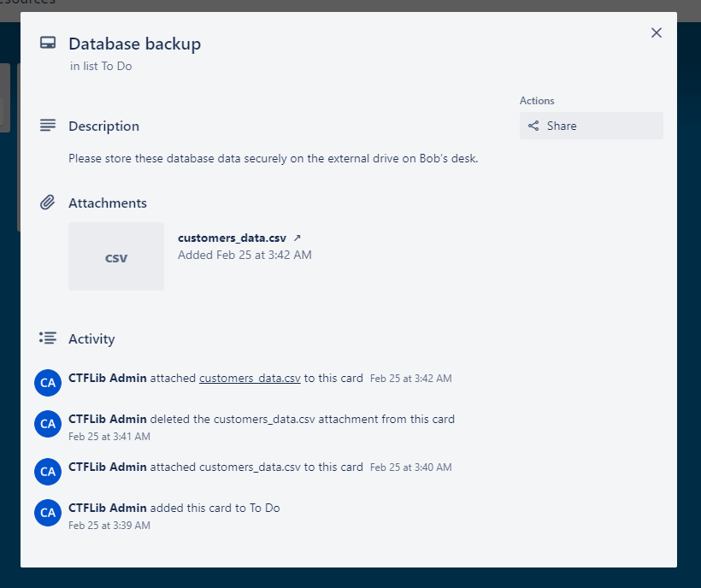The height and width of the screenshot is (588, 701).
Task: Click the CA avatar on the 'added this card' entry
Action: [48, 513]
